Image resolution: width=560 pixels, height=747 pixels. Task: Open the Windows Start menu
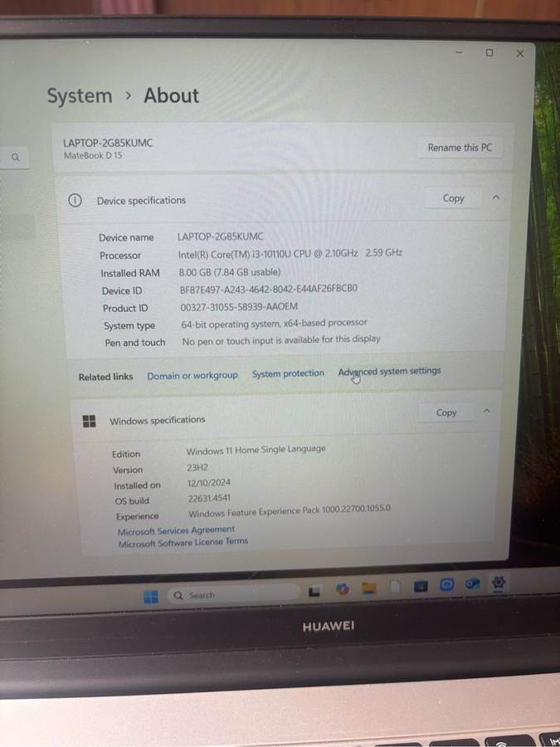pyautogui.click(x=151, y=597)
